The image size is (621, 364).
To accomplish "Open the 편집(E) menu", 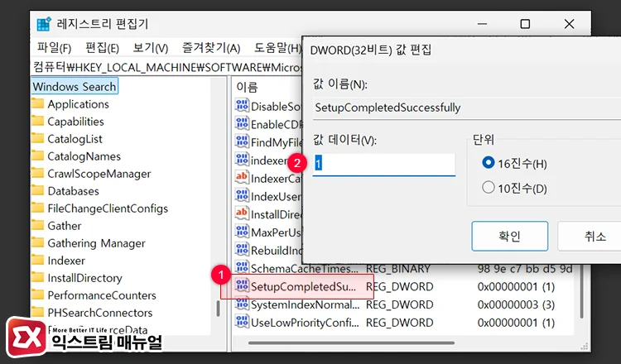I will click(x=102, y=48).
